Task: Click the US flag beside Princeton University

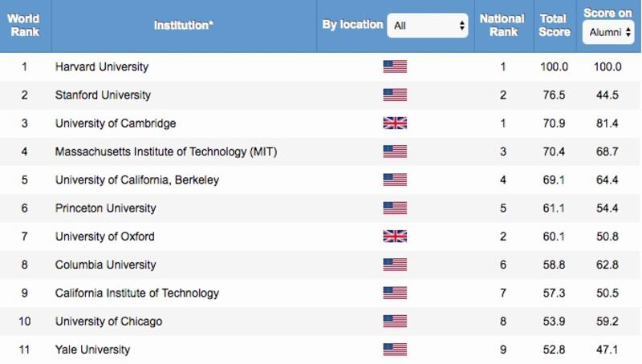Action: tap(395, 208)
